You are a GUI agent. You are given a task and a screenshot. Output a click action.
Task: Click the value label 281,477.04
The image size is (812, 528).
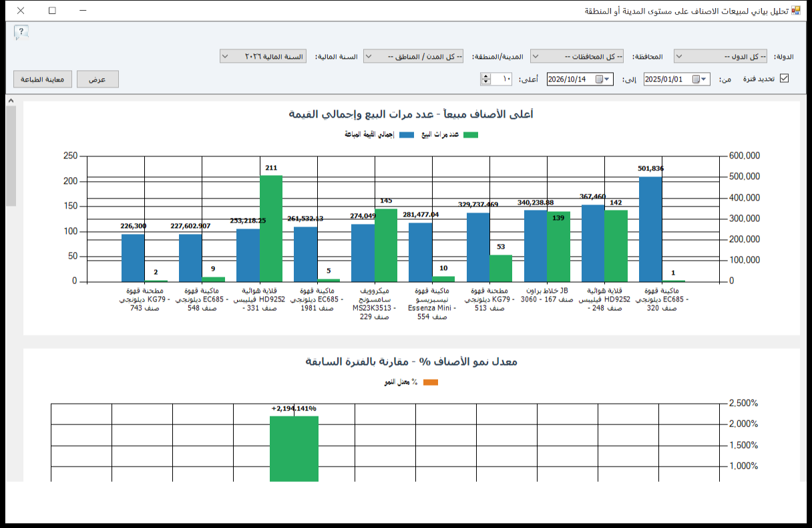pos(421,215)
